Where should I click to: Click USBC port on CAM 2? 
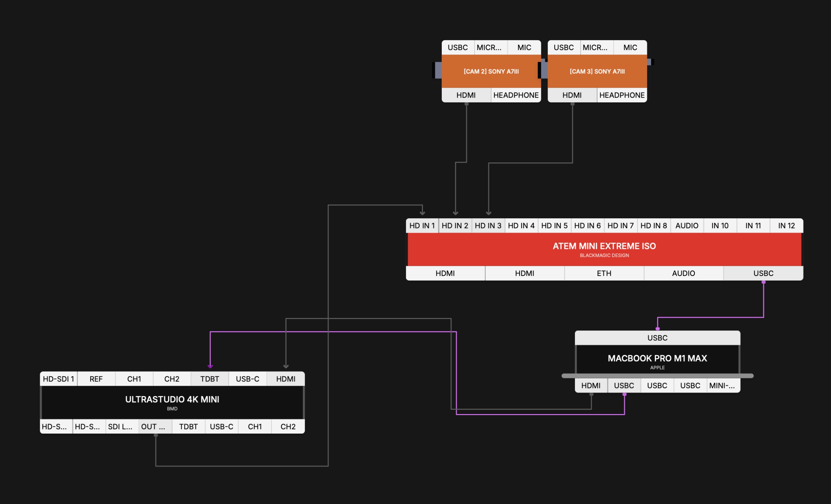pos(458,47)
